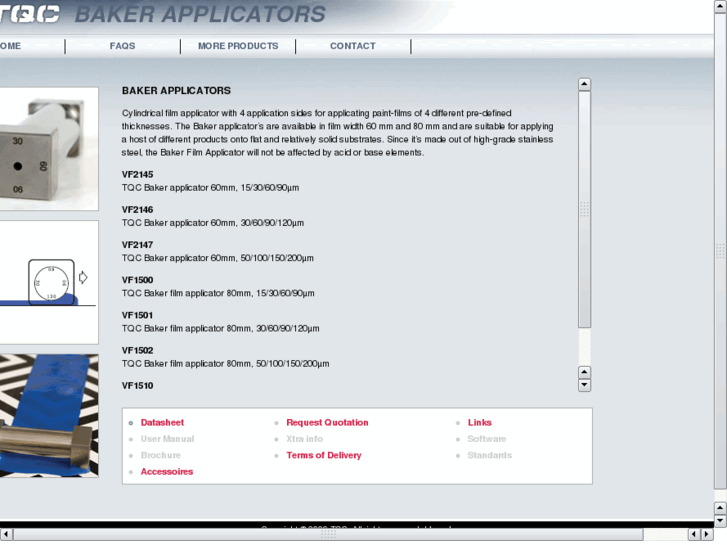Click the browser horizontal scrollbar thumb
Viewport: 727px width, 545px height.
click(328, 534)
